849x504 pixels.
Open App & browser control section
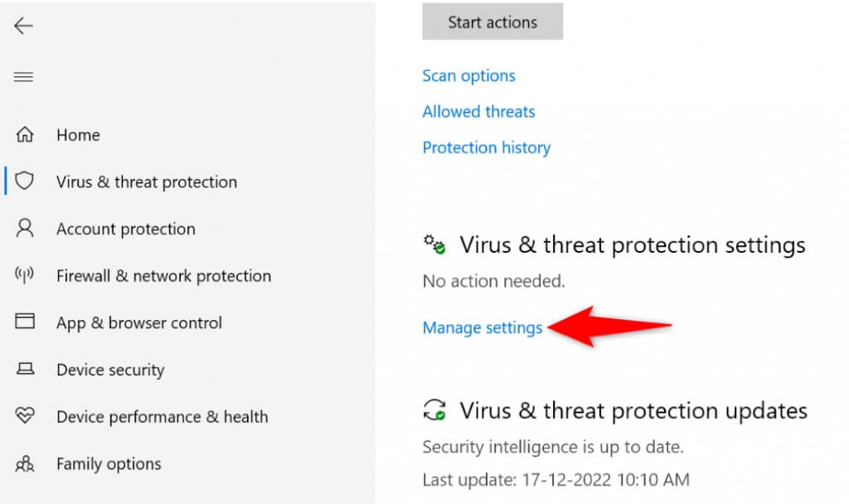coord(139,322)
